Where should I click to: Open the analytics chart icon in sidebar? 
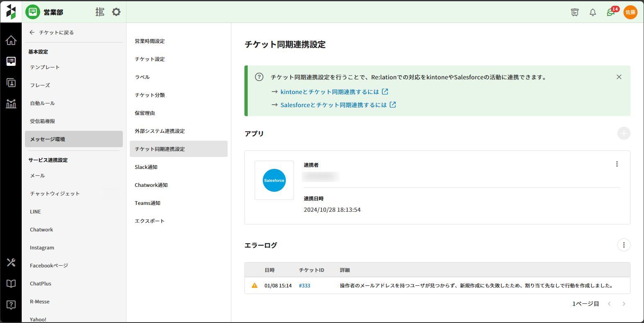11,104
